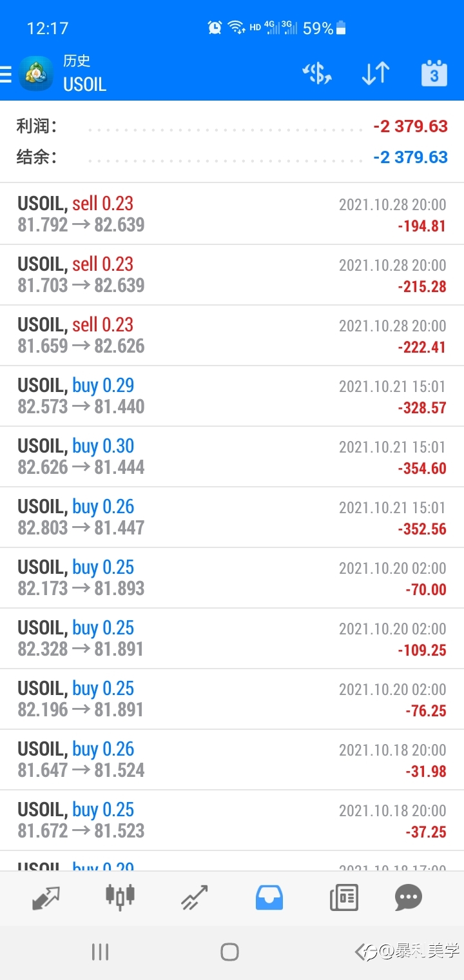Viewport: 464px width, 980px height.
Task: Tap the Android home button
Action: coord(230,952)
